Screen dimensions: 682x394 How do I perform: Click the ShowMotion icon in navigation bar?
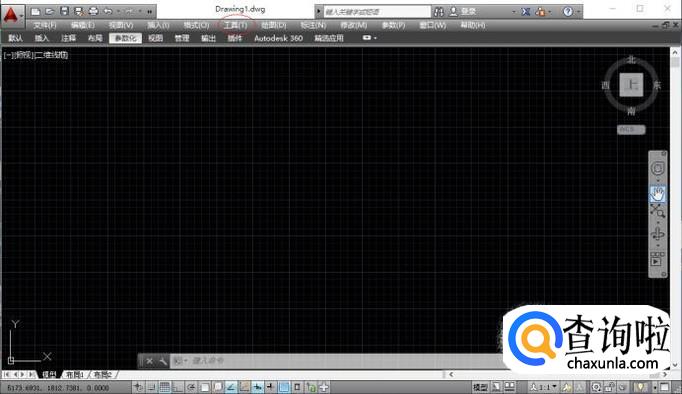coord(657,259)
